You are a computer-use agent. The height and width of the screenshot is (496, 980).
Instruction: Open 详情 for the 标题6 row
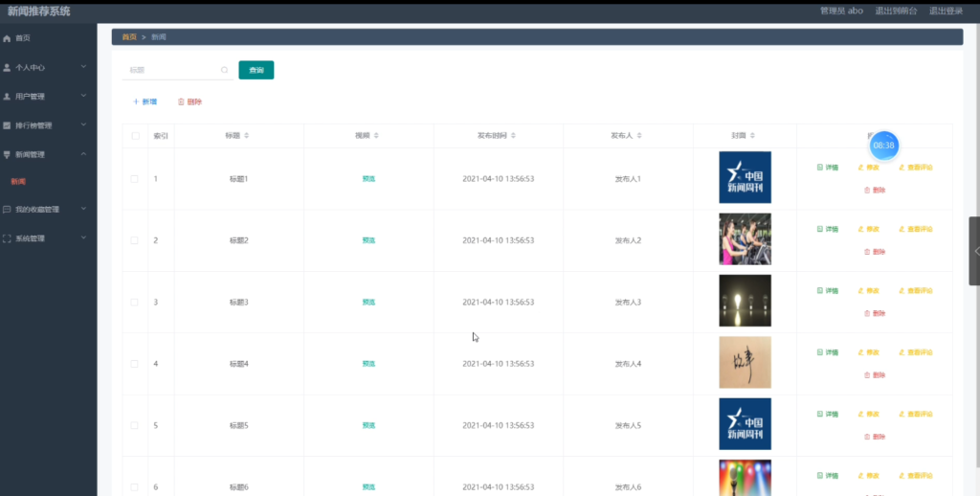(828, 475)
